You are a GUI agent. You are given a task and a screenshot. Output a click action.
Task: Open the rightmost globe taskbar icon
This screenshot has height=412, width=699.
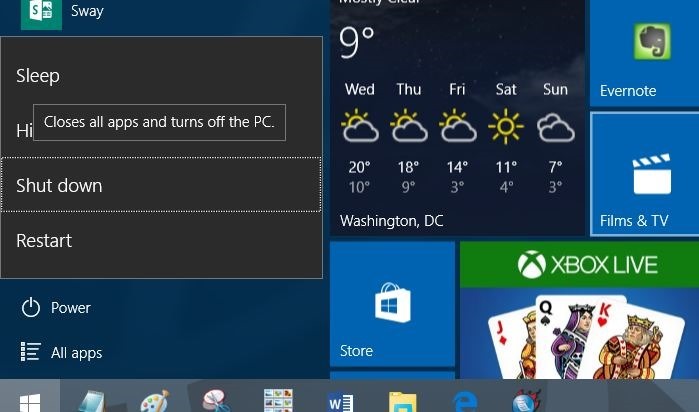(526, 400)
